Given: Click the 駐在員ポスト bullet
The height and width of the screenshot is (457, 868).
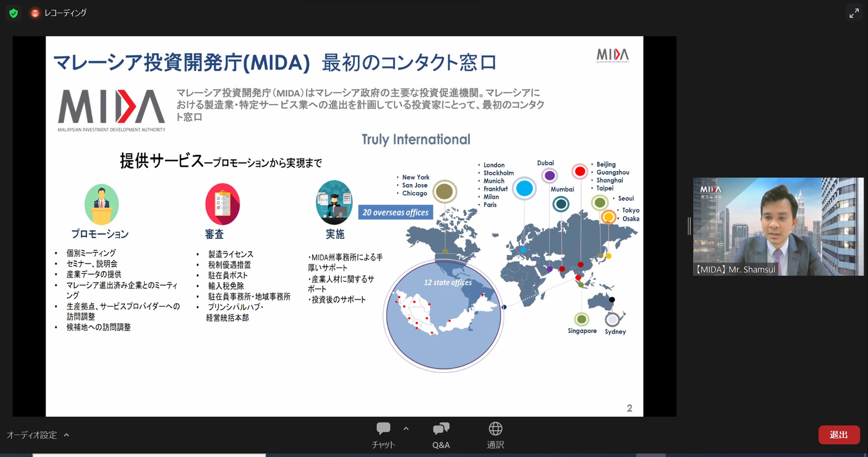Looking at the screenshot, I should pyautogui.click(x=228, y=276).
